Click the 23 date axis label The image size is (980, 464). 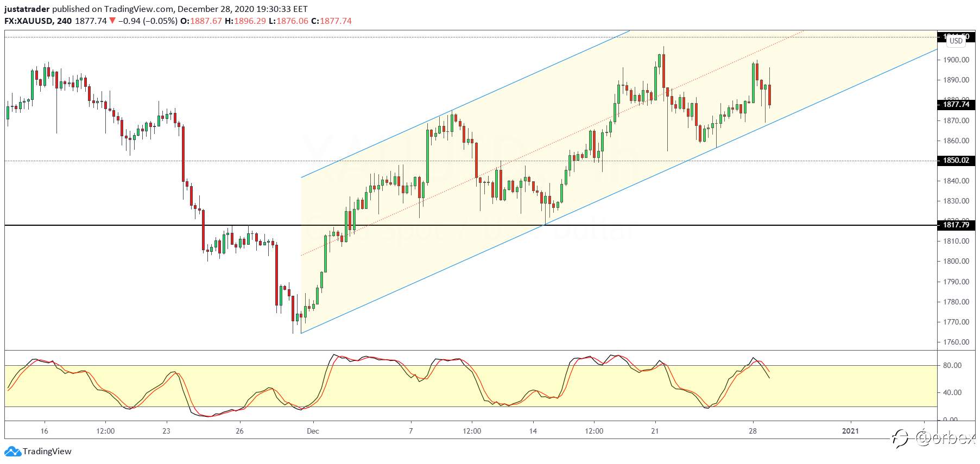coord(166,431)
